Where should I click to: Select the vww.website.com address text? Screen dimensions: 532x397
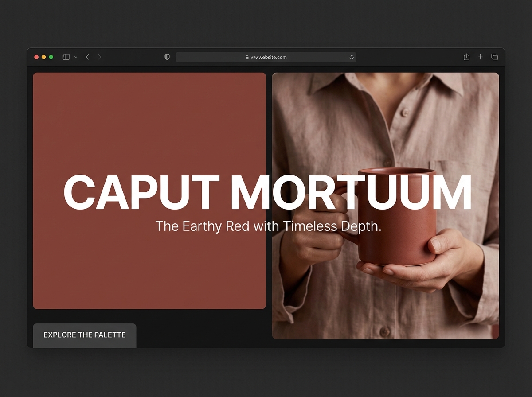click(268, 57)
